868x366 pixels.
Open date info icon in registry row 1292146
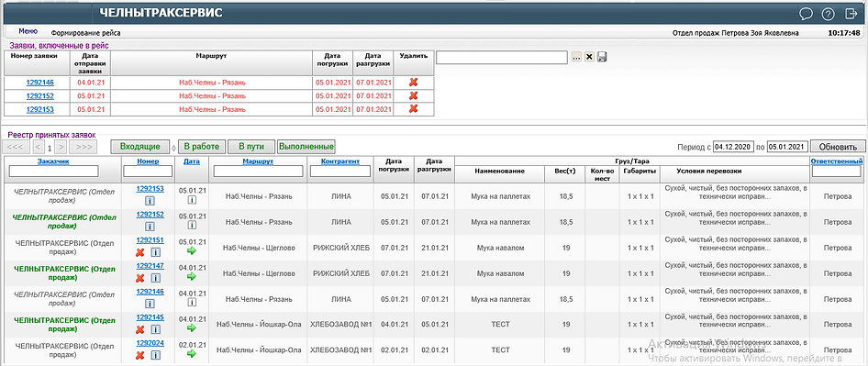click(192, 303)
